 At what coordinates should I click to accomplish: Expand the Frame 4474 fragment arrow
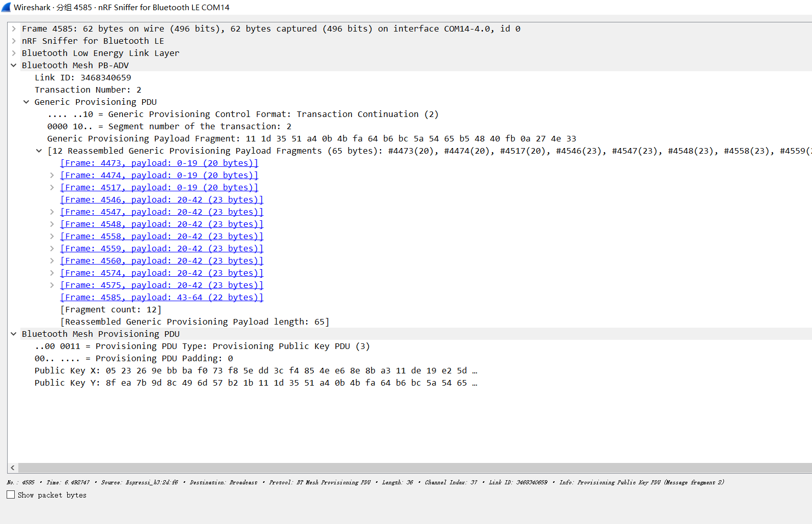(x=52, y=176)
